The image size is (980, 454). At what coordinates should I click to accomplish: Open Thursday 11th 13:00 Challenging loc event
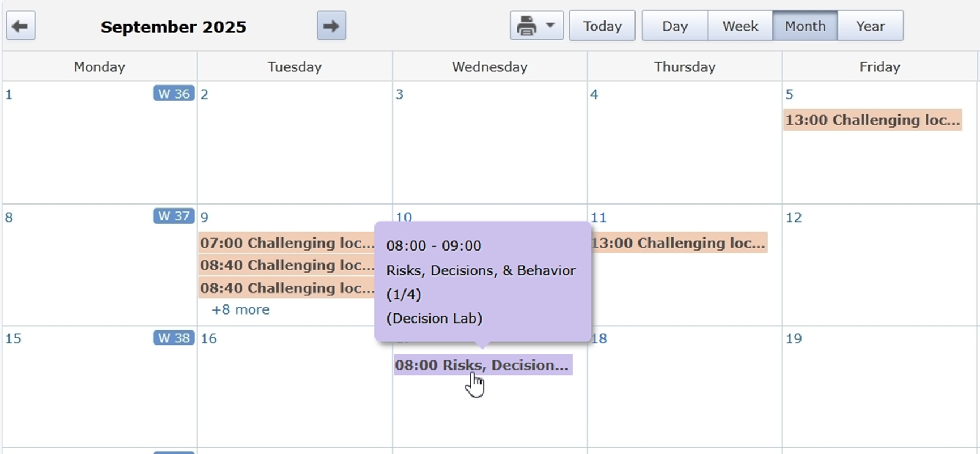point(679,243)
